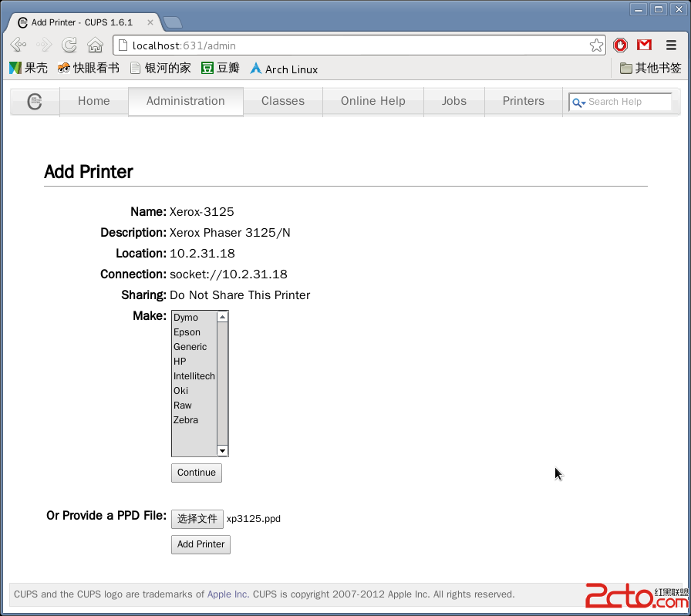Select Raw in the Make list
Screen dimensions: 691x616
pos(194,406)
